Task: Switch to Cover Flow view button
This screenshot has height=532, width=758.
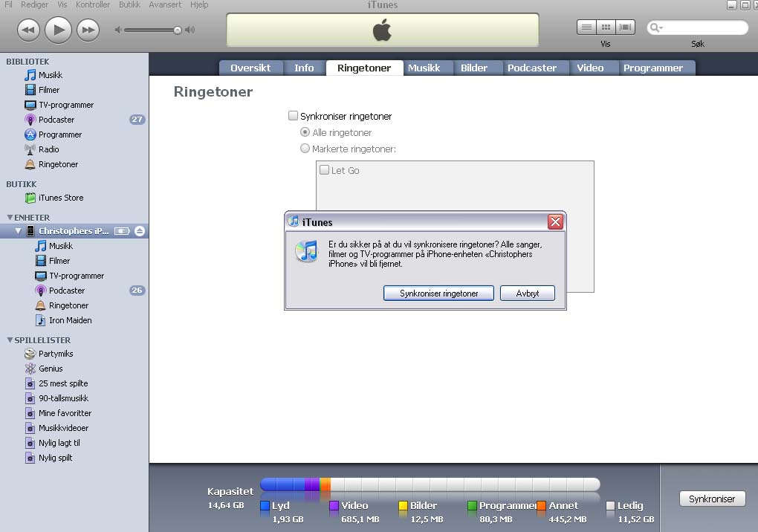Action: coord(625,27)
